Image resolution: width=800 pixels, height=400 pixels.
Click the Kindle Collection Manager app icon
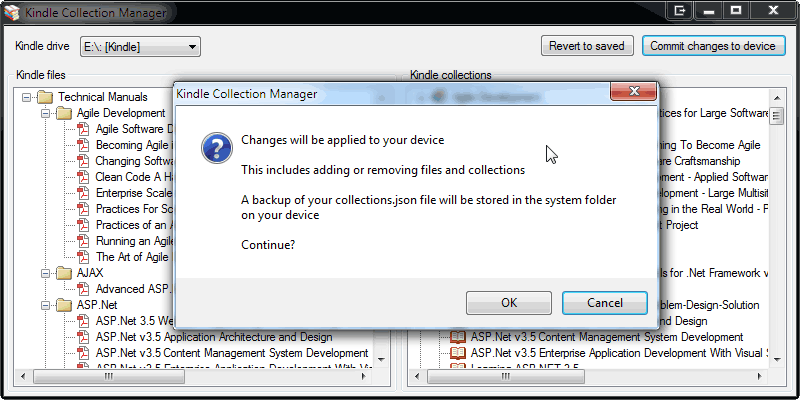[x=12, y=12]
